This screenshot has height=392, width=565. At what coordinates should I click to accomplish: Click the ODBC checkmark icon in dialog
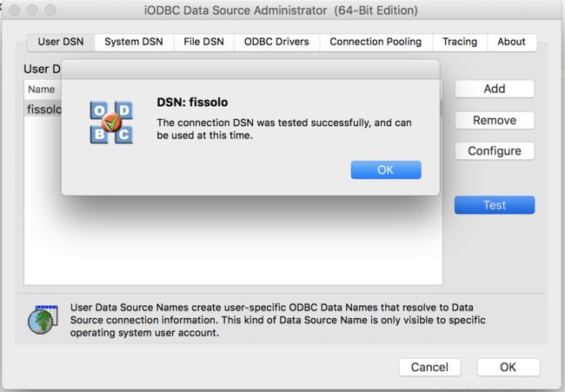111,123
